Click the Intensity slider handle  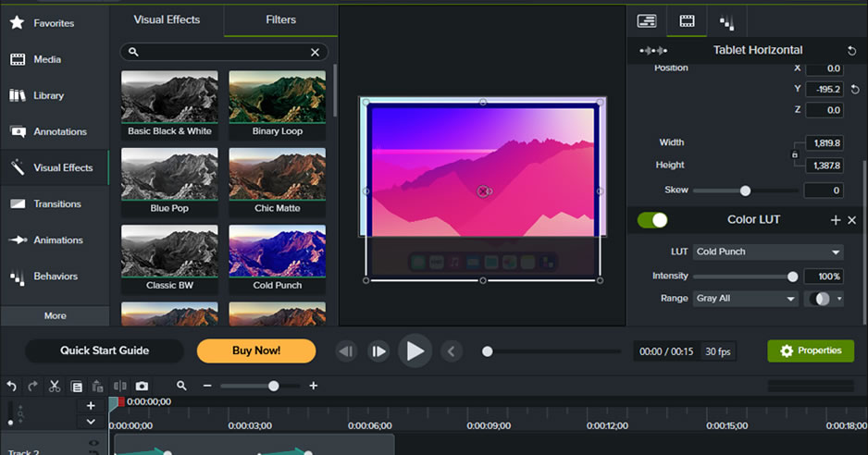(792, 277)
